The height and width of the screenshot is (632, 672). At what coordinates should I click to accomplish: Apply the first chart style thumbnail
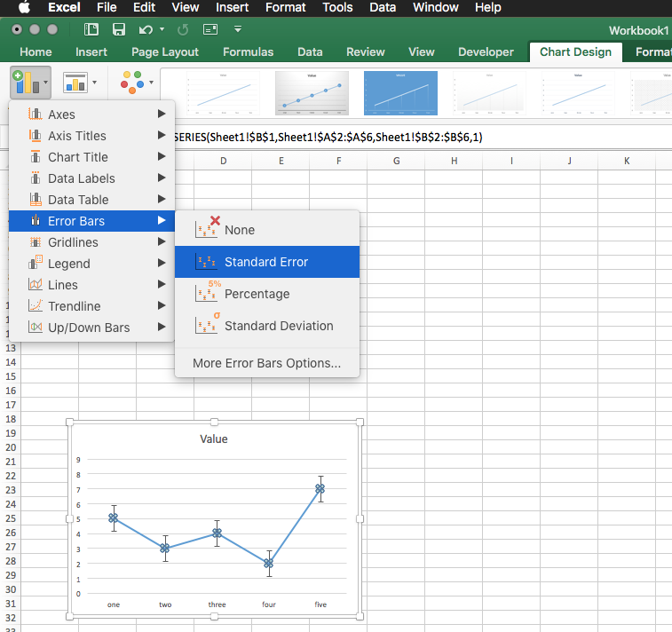223,93
